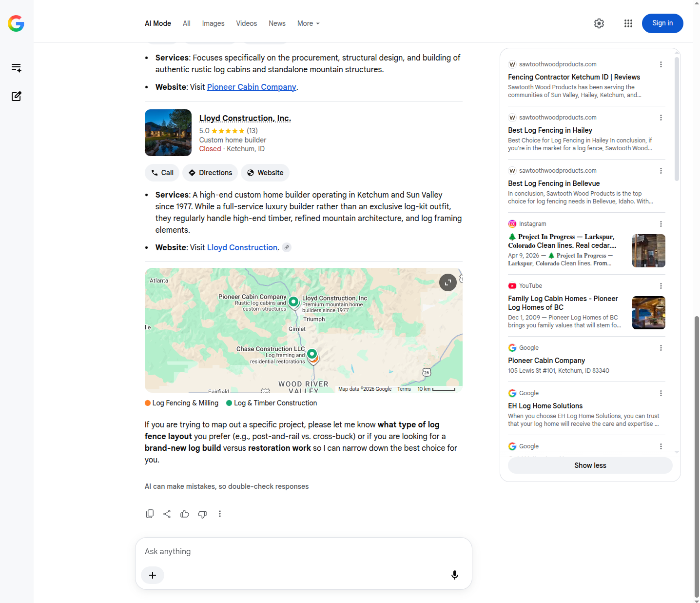Follow the Lloyd Construction text link
The image size is (700, 603).
(x=242, y=247)
